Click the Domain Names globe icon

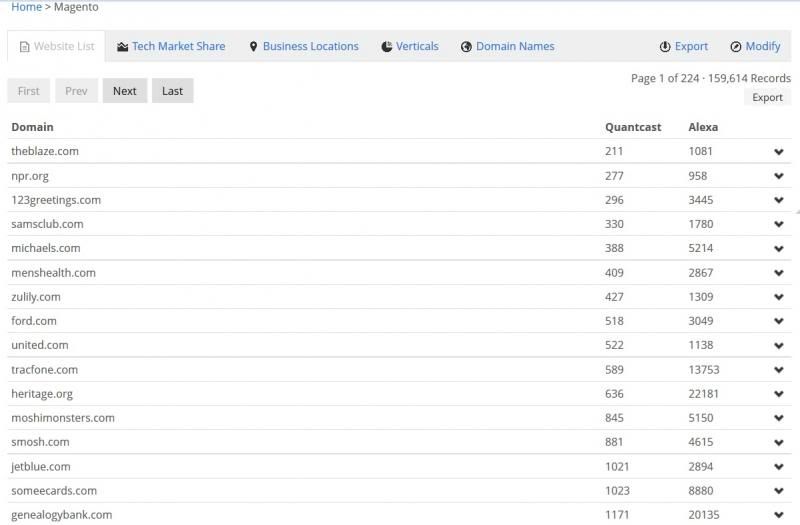(466, 47)
